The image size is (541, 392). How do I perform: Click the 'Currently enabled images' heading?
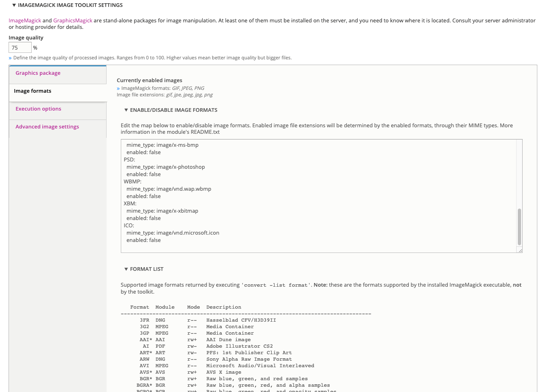(149, 81)
